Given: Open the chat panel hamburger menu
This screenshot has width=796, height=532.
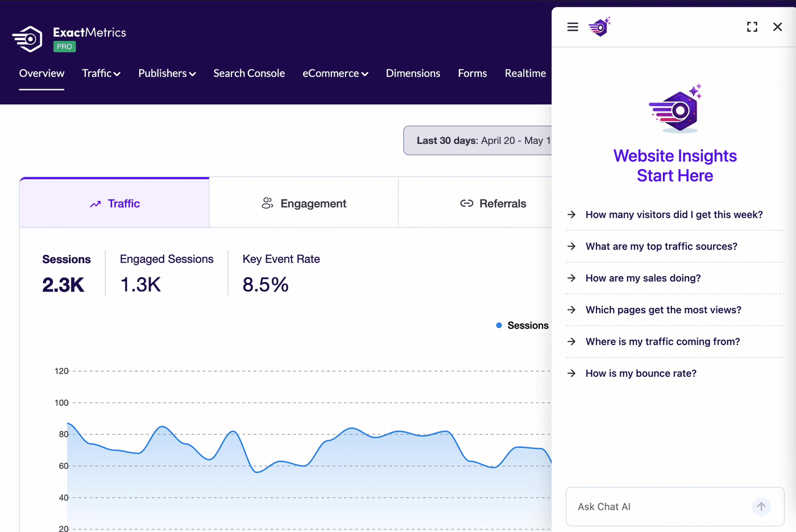Looking at the screenshot, I should [573, 27].
